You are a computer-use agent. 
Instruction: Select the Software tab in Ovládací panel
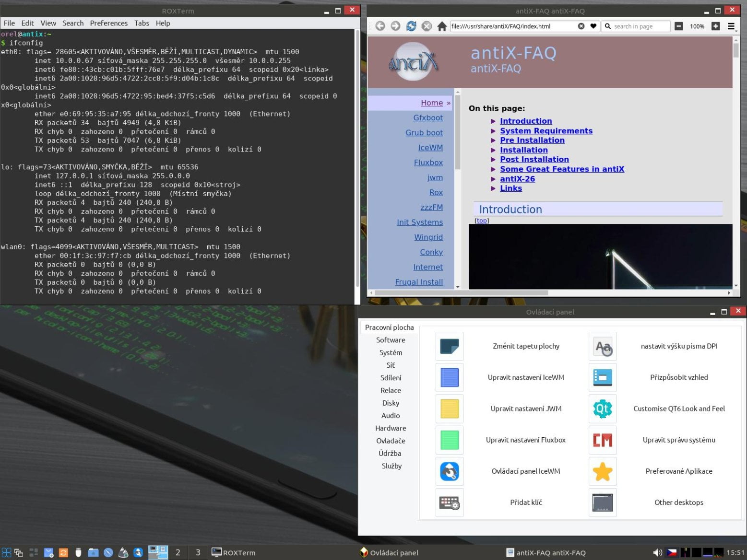(x=391, y=340)
